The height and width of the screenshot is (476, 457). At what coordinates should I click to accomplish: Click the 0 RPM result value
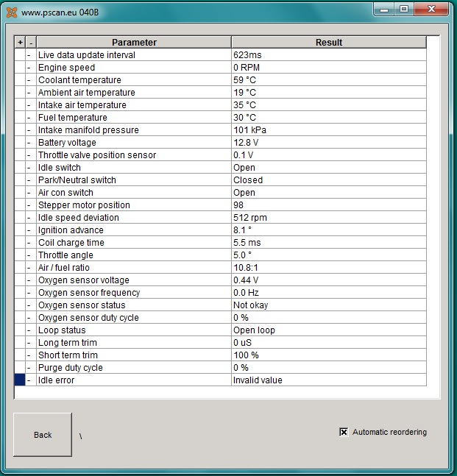[329, 68]
